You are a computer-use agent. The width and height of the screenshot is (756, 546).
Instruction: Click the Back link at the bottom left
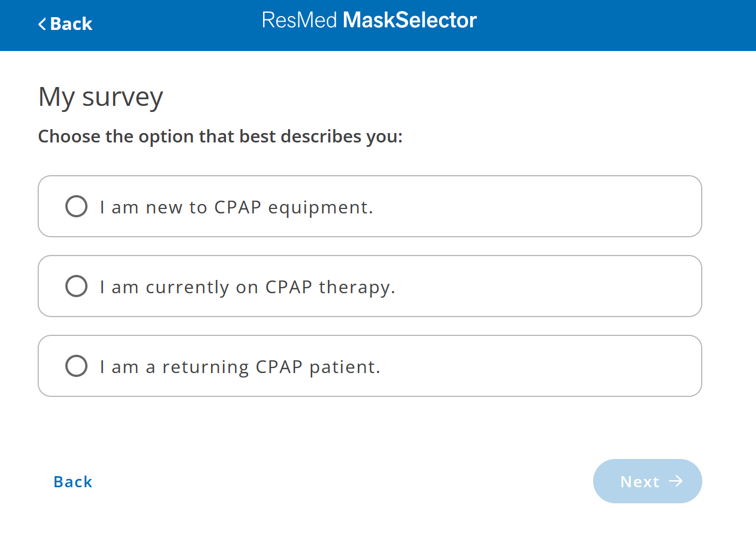73,482
